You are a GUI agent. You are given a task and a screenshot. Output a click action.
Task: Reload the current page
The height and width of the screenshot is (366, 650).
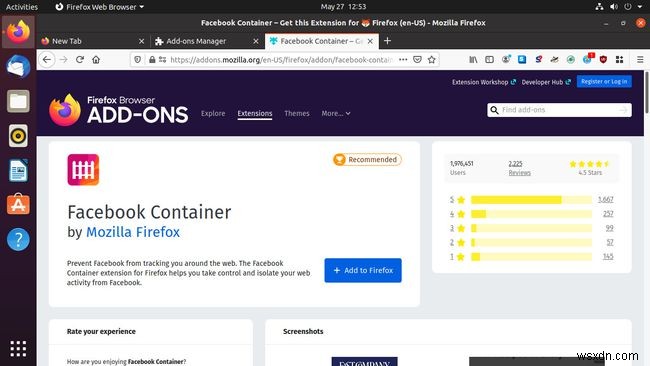coord(80,60)
